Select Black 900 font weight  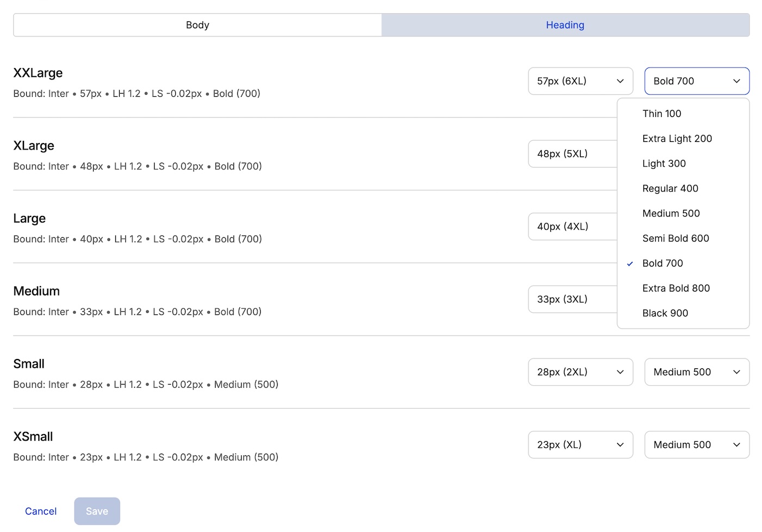(x=683, y=313)
